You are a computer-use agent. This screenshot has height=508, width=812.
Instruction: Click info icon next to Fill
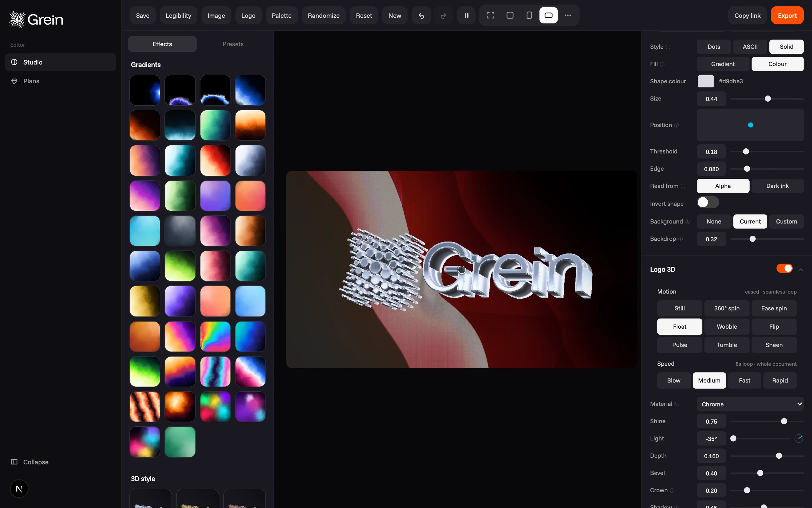tap(662, 64)
